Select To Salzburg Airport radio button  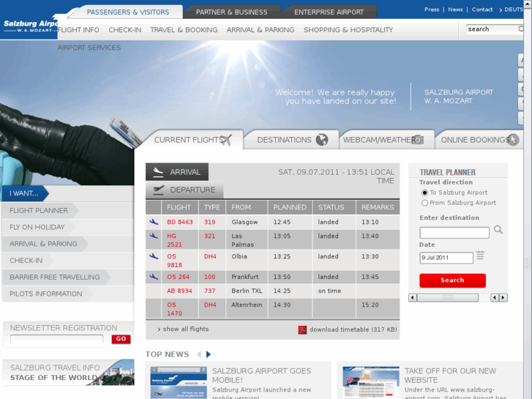[424, 193]
